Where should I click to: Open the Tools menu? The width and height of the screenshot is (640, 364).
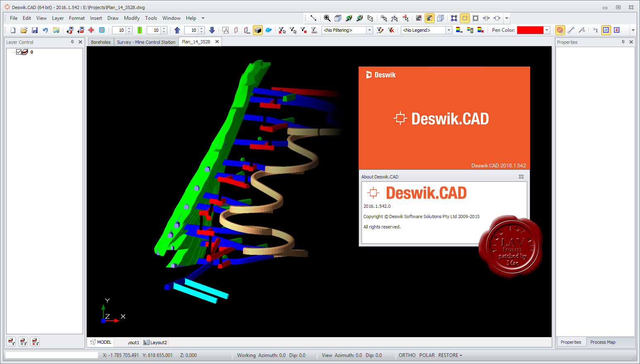click(x=151, y=18)
